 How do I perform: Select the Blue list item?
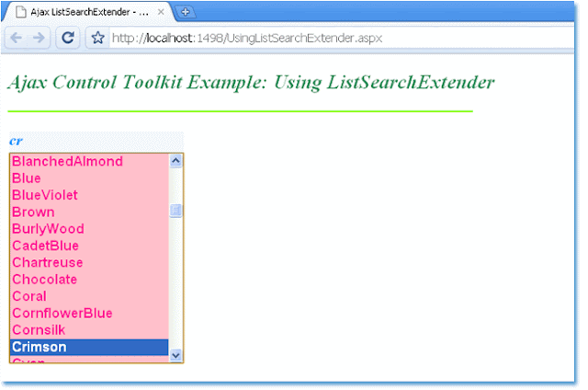89,178
